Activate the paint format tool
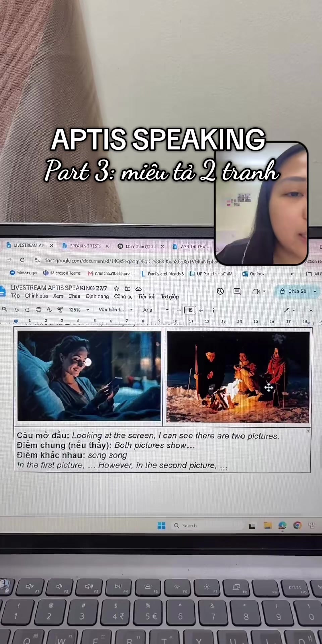Viewport: 322px width, 644px height. tap(60, 310)
